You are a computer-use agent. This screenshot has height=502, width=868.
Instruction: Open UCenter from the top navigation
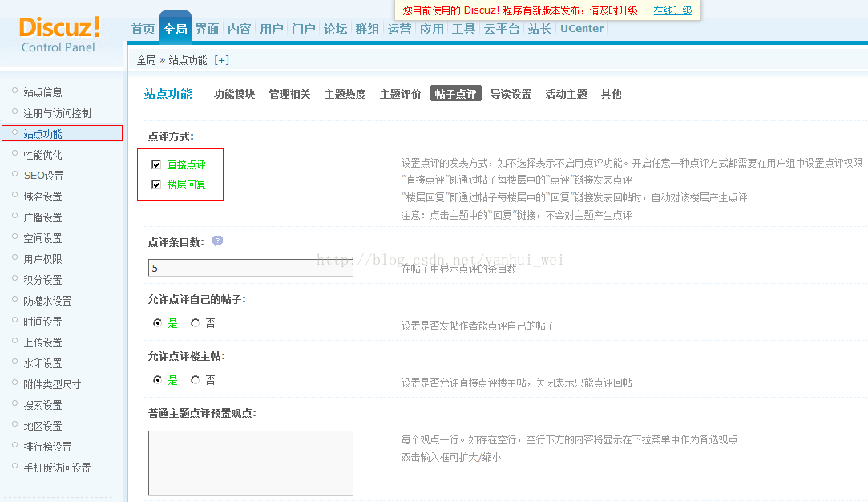(582, 29)
